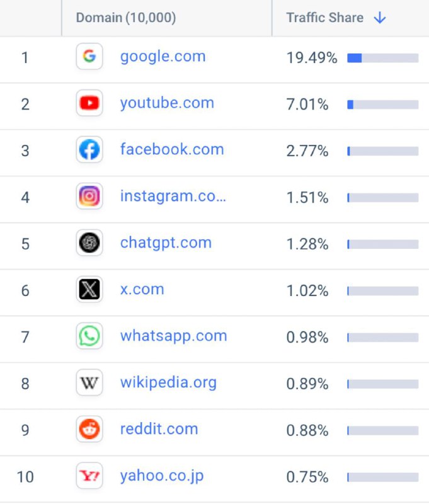
Task: Click the Yahoo Japan logo icon
Action: point(89,476)
